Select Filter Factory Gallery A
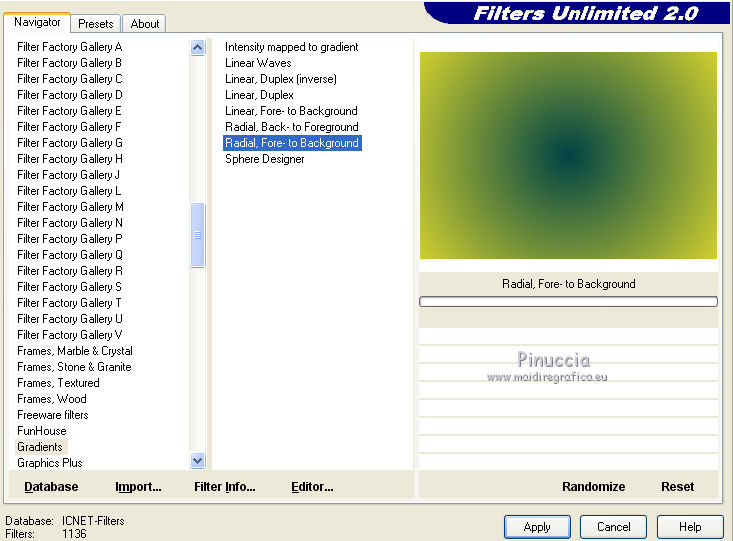The image size is (733, 541). click(70, 47)
